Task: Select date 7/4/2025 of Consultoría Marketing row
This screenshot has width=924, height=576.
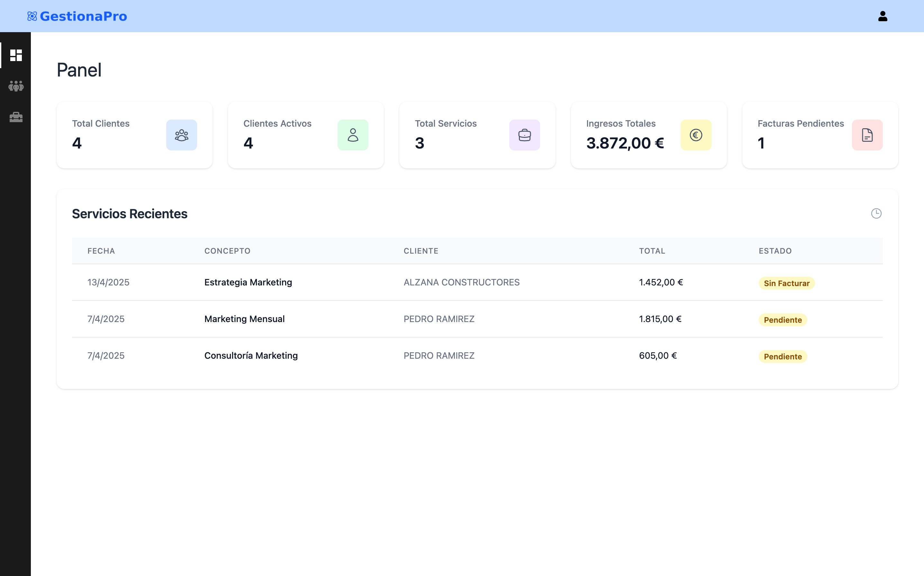Action: point(106,355)
